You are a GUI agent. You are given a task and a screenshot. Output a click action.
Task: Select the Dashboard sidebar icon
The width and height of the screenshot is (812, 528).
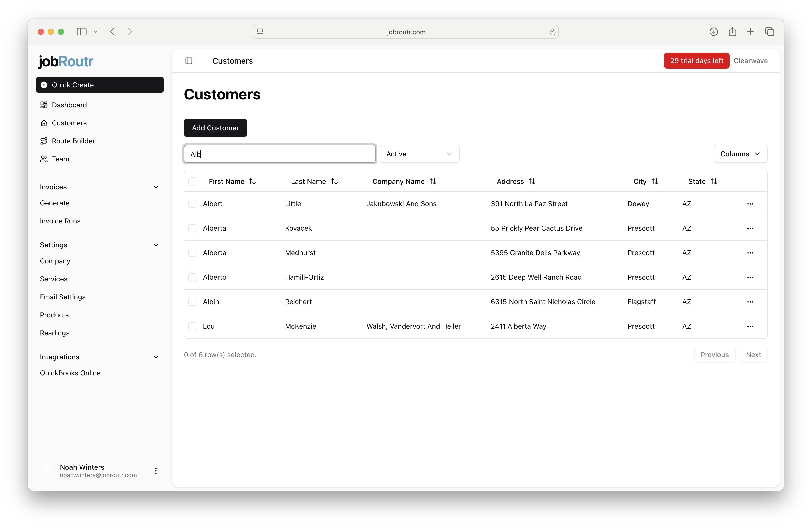44,105
